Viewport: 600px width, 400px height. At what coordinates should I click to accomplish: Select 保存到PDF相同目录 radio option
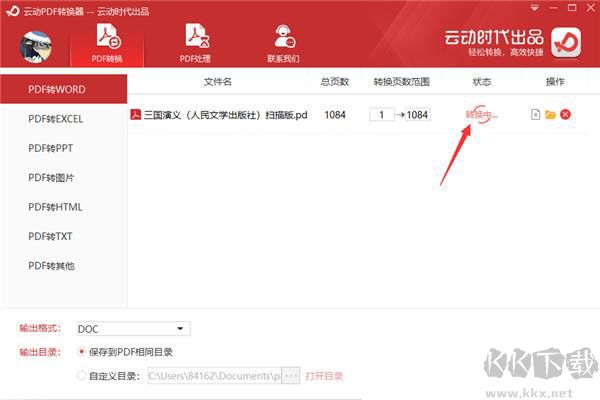coord(81,352)
